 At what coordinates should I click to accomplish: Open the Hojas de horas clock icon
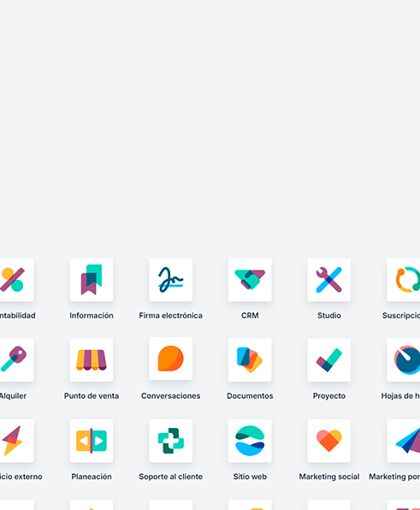tap(404, 360)
